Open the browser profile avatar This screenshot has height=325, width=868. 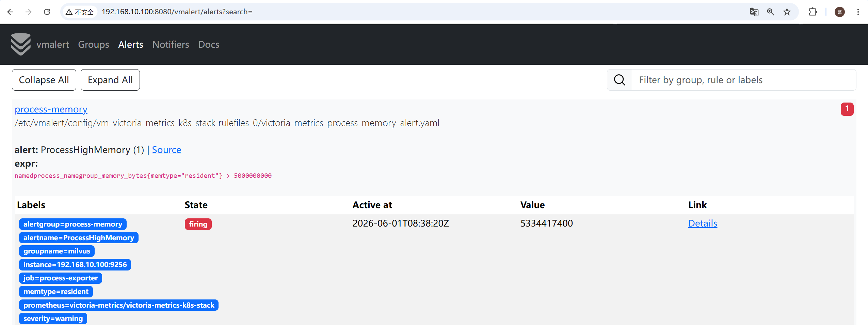(x=840, y=12)
